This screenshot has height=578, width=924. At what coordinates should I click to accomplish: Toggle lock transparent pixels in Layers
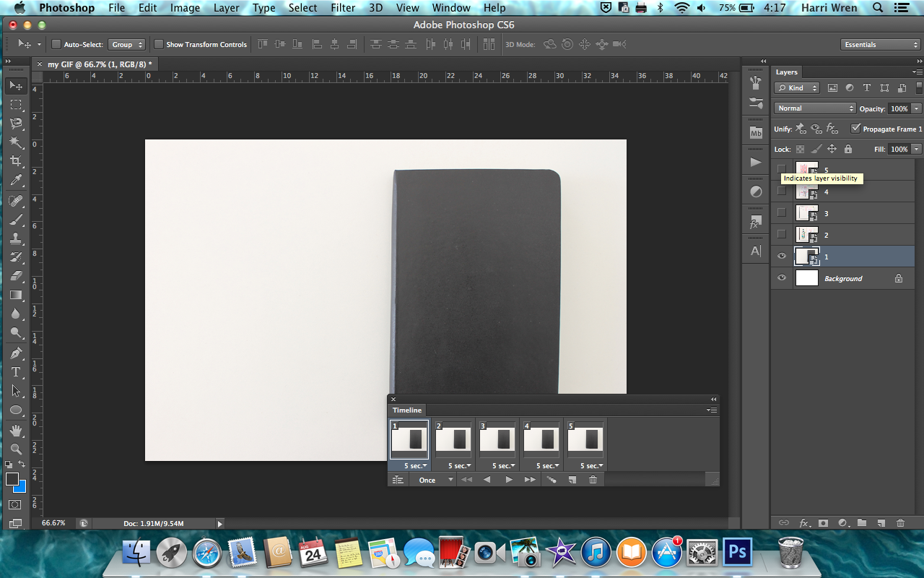[800, 149]
